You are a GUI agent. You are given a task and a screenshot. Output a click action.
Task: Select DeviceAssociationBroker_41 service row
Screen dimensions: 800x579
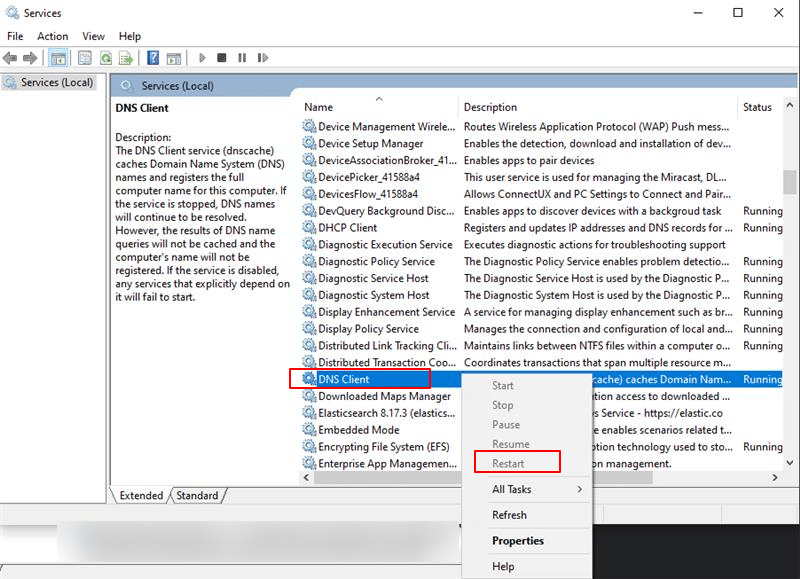tap(541, 160)
